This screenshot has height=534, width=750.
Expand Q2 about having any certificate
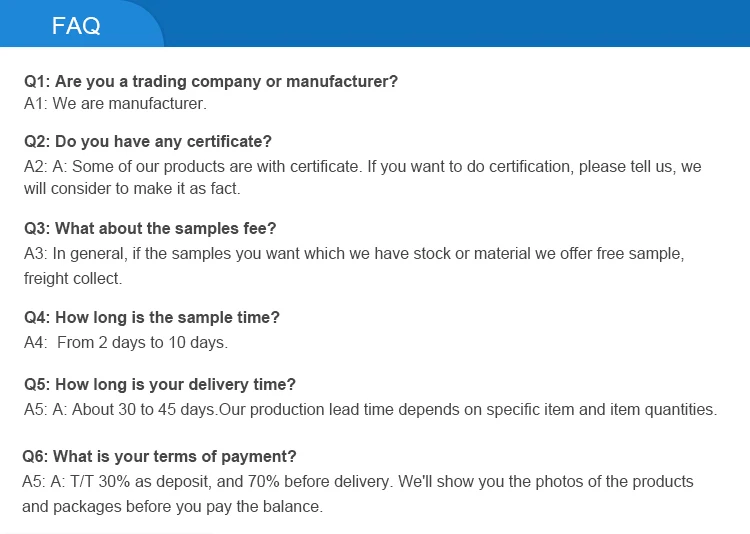148,141
